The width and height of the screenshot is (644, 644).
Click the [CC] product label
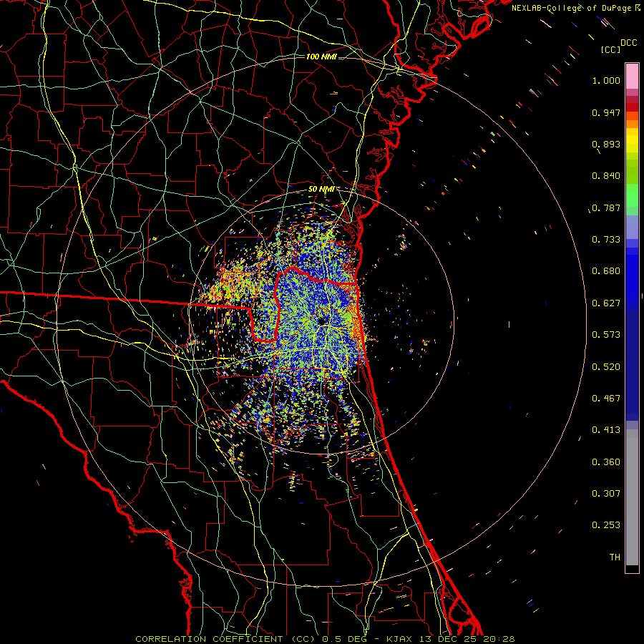(610, 49)
